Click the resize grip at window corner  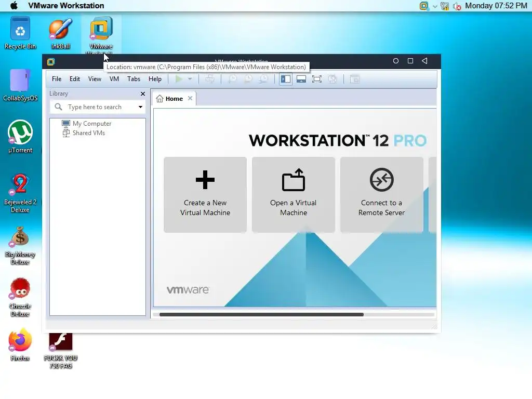(434, 326)
